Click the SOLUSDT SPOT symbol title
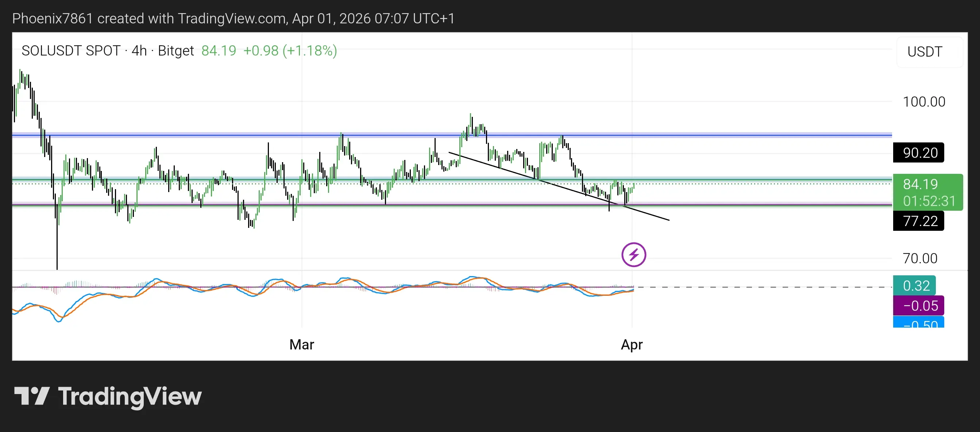 click(x=71, y=51)
